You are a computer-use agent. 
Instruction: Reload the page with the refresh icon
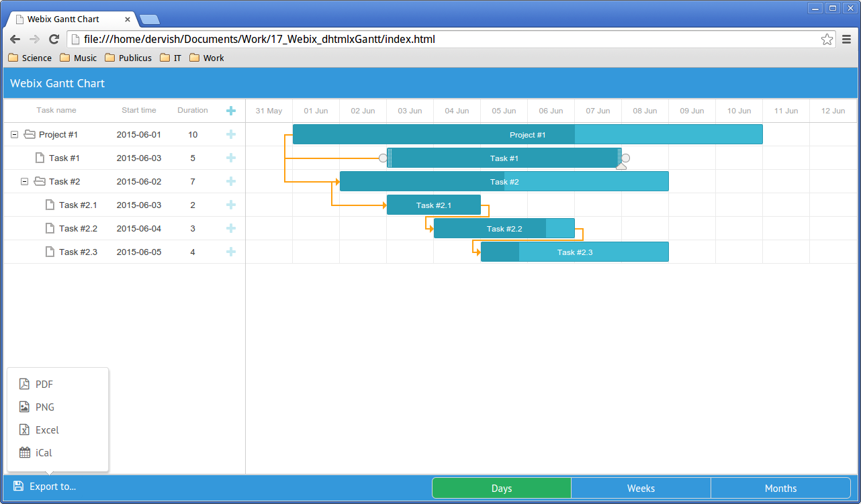[x=54, y=40]
